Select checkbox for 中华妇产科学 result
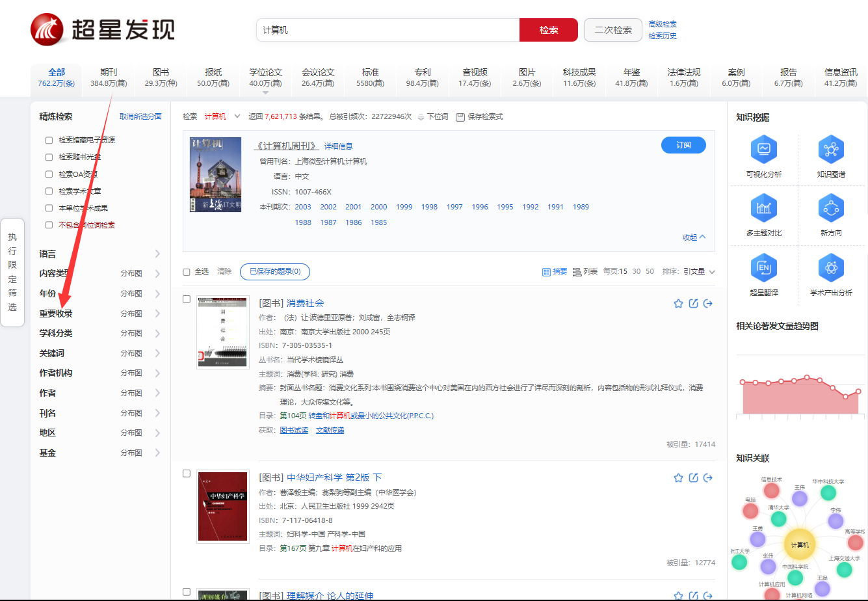The image size is (868, 601). click(x=187, y=474)
